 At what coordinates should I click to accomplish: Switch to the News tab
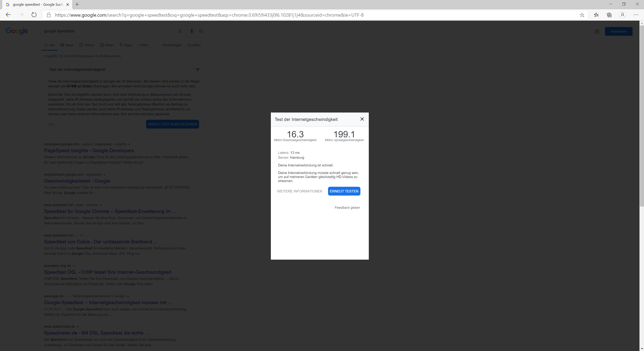(67, 45)
